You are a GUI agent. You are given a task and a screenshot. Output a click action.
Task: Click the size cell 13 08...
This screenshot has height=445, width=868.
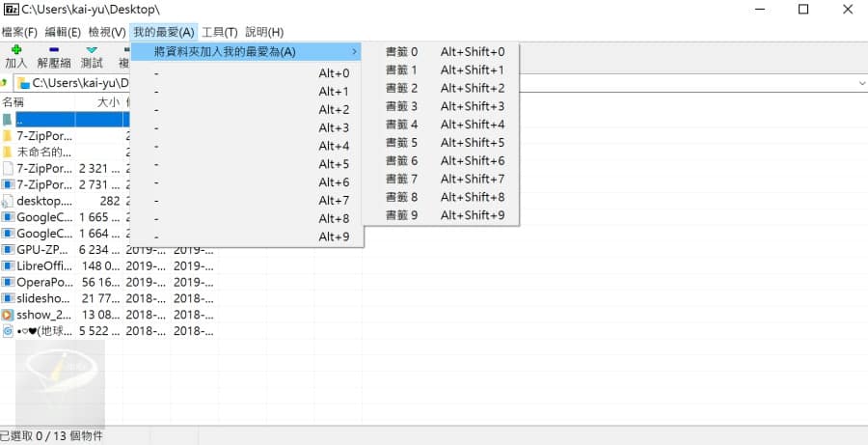tap(100, 315)
